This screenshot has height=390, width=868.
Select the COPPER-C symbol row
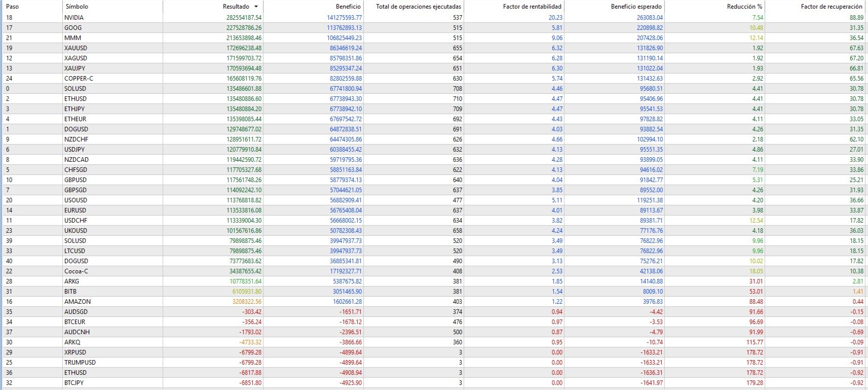[x=434, y=78]
